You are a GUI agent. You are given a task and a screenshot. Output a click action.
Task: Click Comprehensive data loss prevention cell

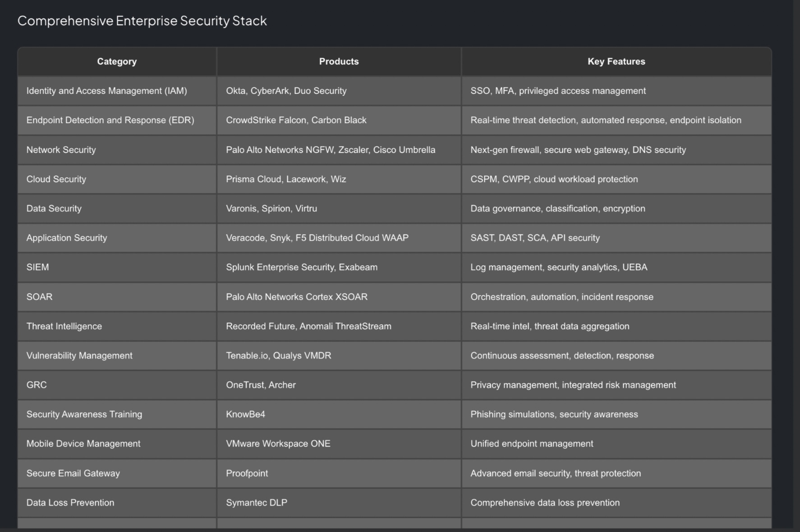[x=616, y=503]
